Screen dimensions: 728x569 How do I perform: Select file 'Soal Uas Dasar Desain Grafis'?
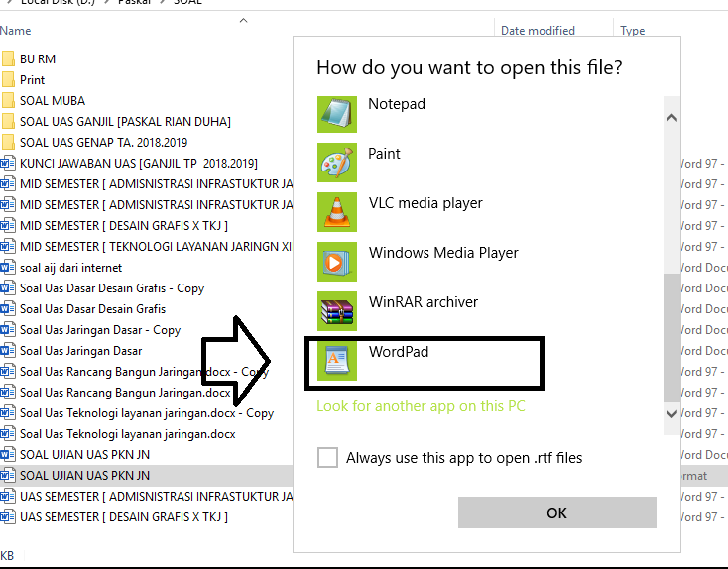[92, 309]
